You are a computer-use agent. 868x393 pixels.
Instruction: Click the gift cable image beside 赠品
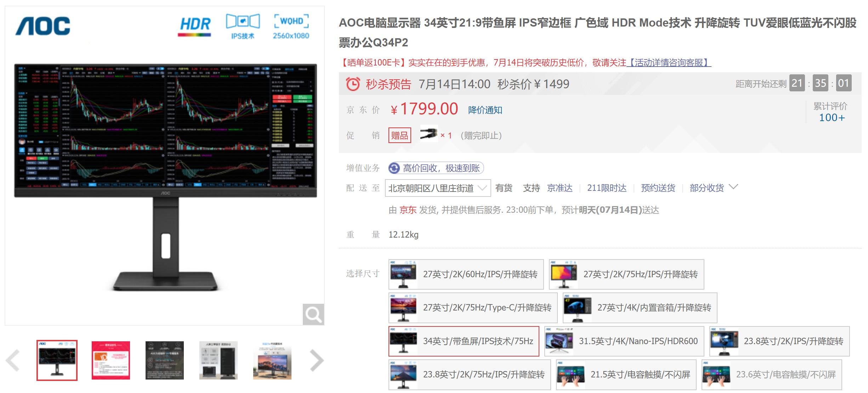click(x=429, y=135)
